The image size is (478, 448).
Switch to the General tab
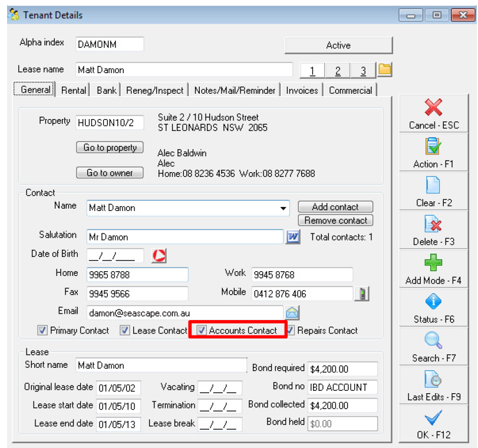coord(35,90)
